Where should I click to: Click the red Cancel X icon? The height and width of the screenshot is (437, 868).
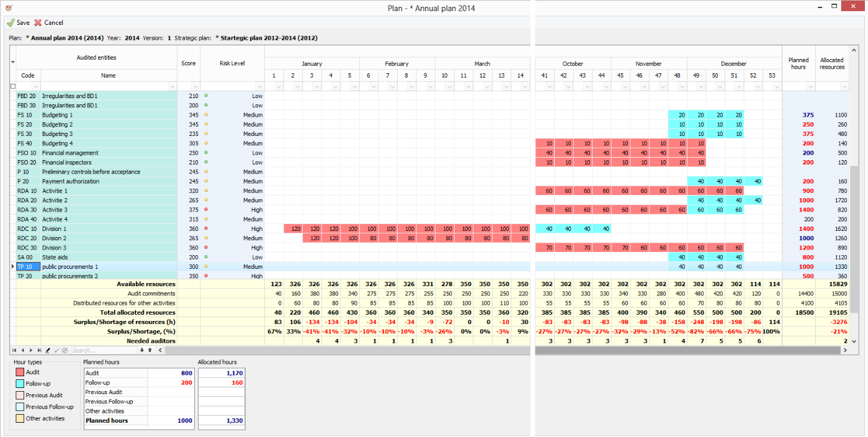(38, 23)
